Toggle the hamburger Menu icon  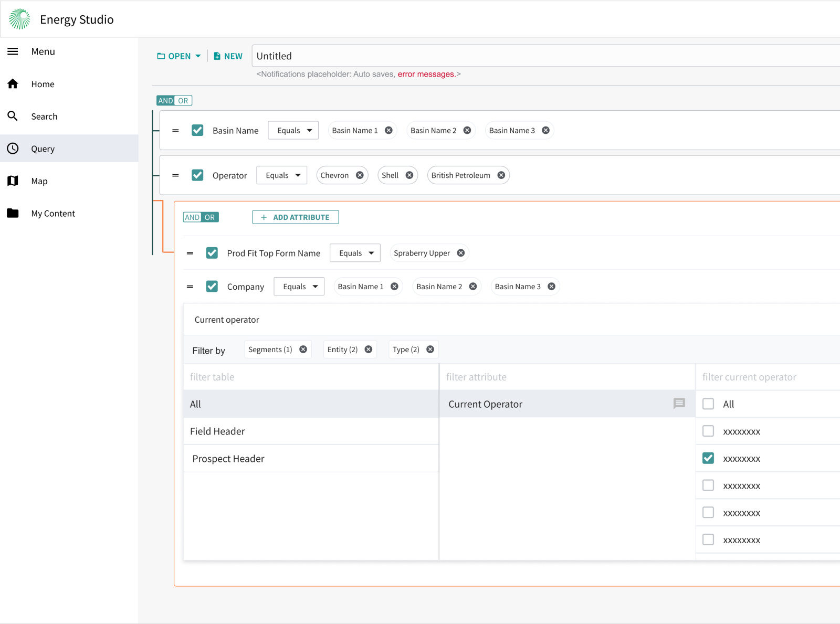click(13, 51)
